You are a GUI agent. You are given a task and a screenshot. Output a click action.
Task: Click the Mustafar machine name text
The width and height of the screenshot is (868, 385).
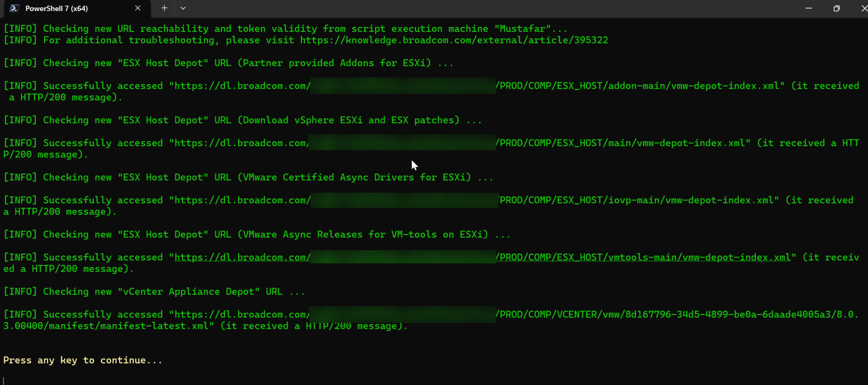coord(524,28)
